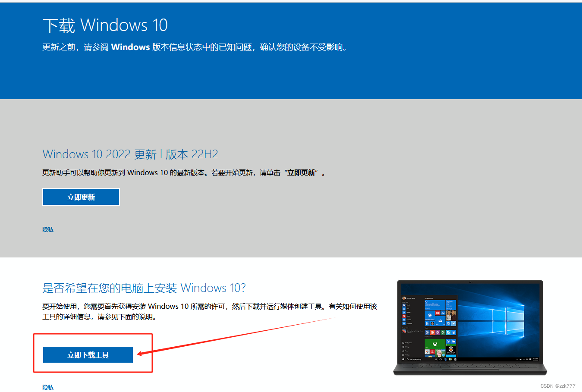Click the Skype tile in laptop image
This screenshot has height=392, width=582.
448,332
